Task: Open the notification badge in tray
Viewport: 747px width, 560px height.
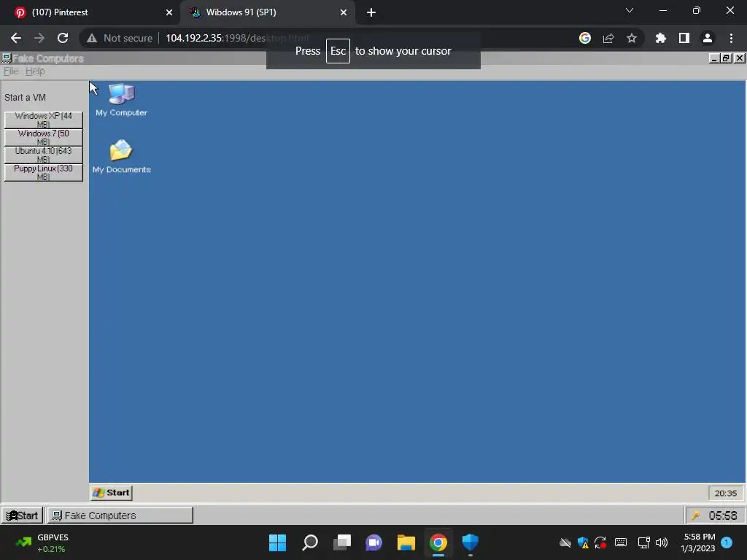Action: click(727, 542)
